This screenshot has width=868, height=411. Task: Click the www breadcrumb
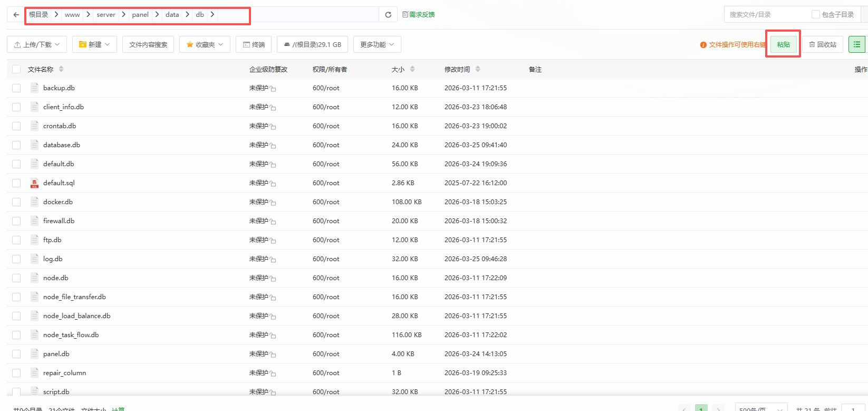click(72, 15)
